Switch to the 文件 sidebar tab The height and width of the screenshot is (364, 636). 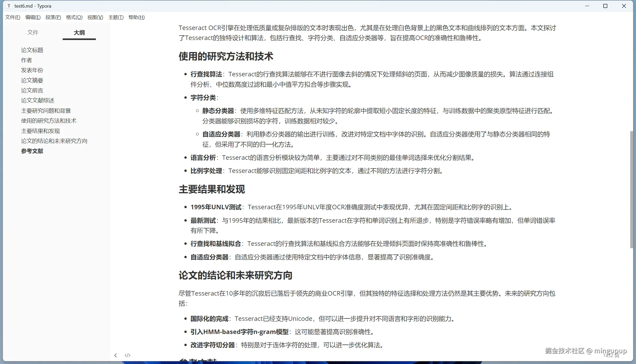point(33,32)
